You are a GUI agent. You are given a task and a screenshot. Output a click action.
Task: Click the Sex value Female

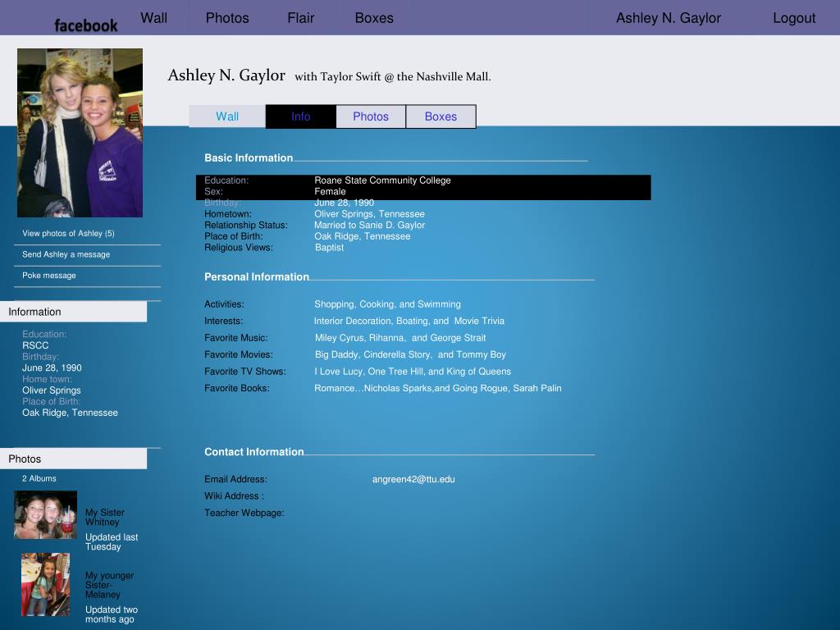pos(330,191)
